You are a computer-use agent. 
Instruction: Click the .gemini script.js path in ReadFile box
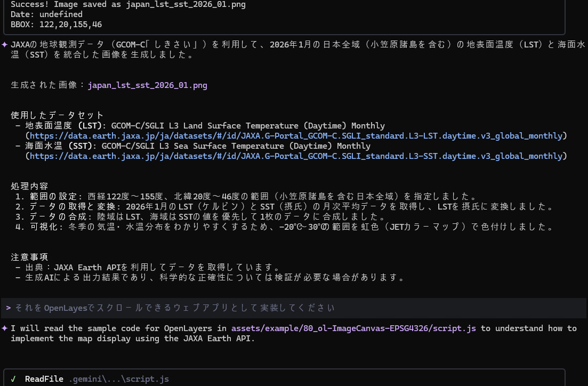[x=118, y=379]
